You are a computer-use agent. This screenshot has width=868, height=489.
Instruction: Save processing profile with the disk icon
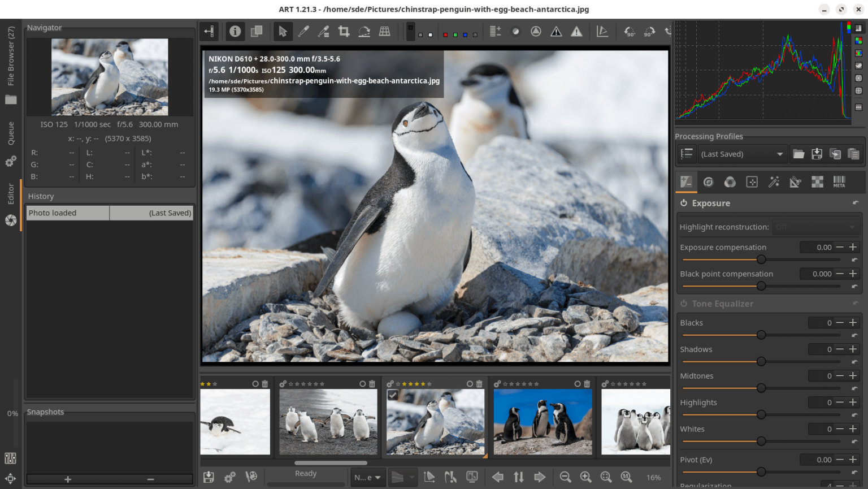pos(817,154)
